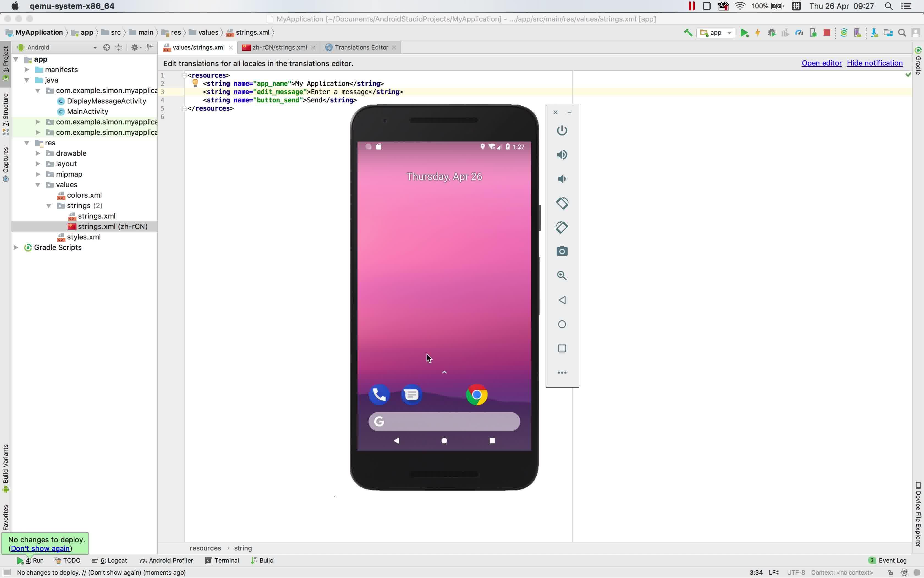Viewport: 924px width, 578px height.
Task: Click the Search Everywhere magnifier in toolbar
Action: 902,33
